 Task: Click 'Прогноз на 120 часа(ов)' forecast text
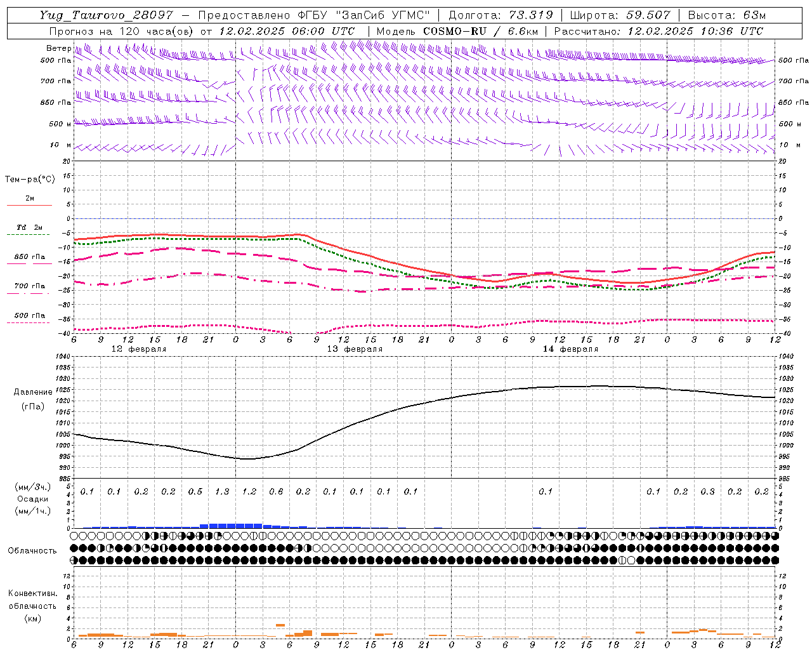122,31
